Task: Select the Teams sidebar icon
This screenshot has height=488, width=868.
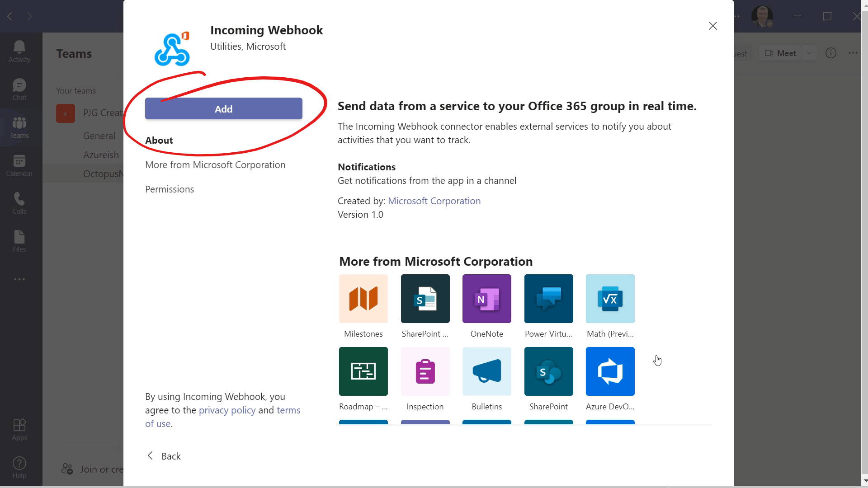Action: (x=19, y=127)
